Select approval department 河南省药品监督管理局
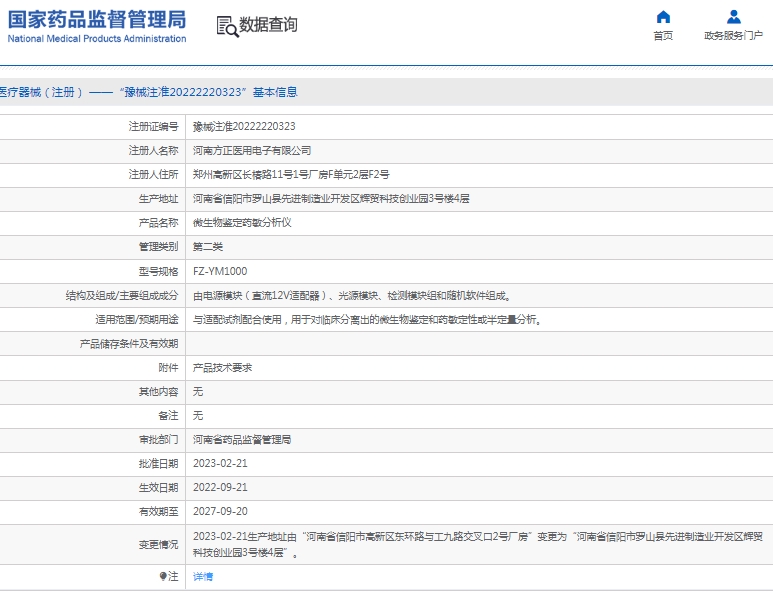 242,439
